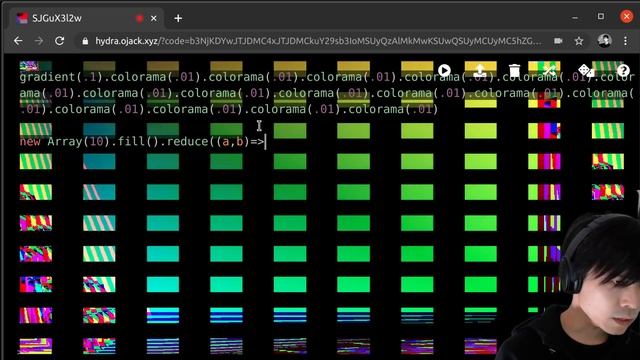The width and height of the screenshot is (640, 360).
Task: Bookmark this page with the star icon
Action: 579,41
